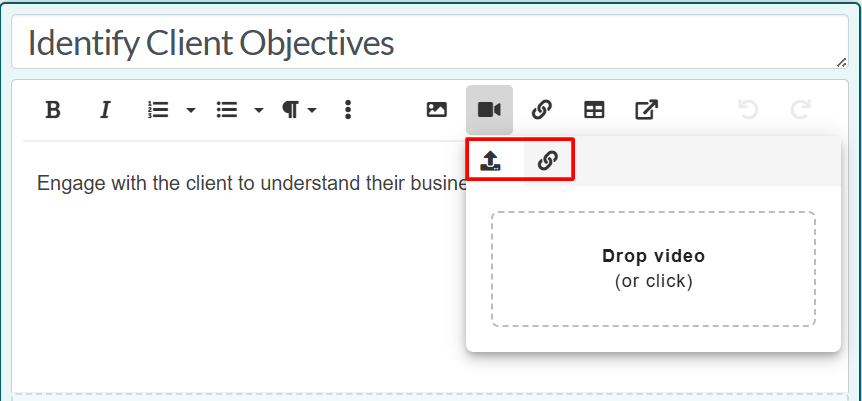Click the 'Engage with the client' body text
862x401 pixels.
250,184
